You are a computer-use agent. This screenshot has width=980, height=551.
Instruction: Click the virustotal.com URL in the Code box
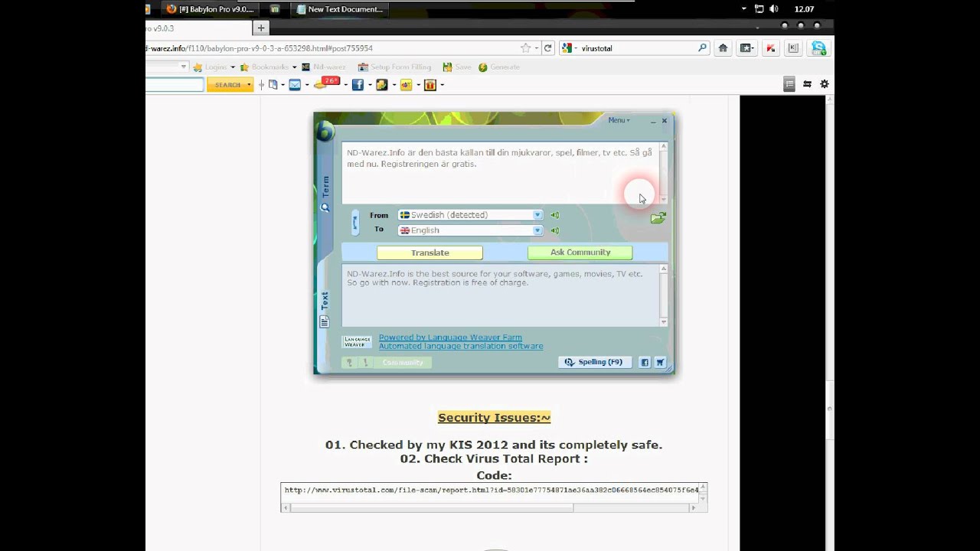(491, 490)
